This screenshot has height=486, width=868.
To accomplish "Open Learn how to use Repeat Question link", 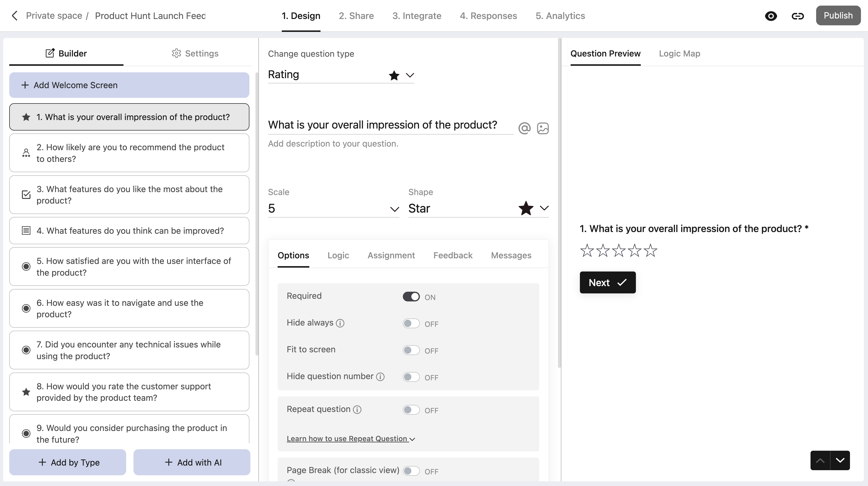I will (350, 439).
